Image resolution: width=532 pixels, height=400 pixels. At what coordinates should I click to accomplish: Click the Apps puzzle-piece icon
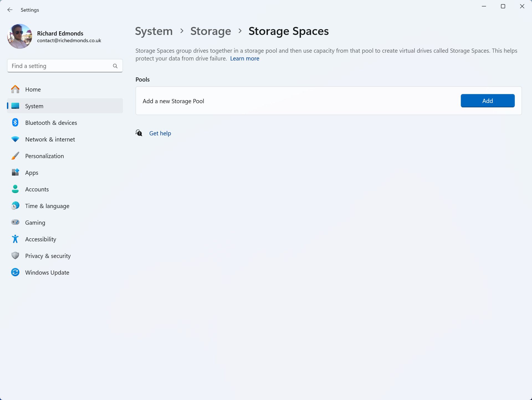(15, 172)
